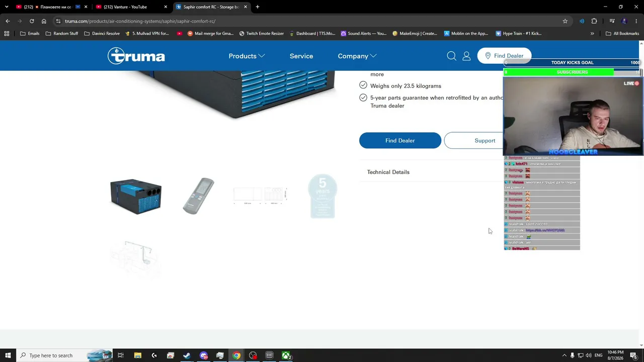Open the Random Stuff bookmark folder

tap(62, 34)
